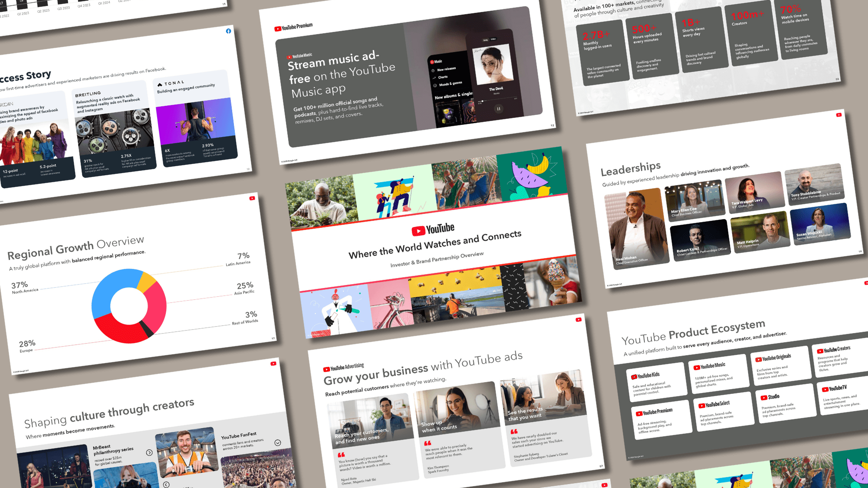Click the left arrow below MrBeast photo

point(166,484)
